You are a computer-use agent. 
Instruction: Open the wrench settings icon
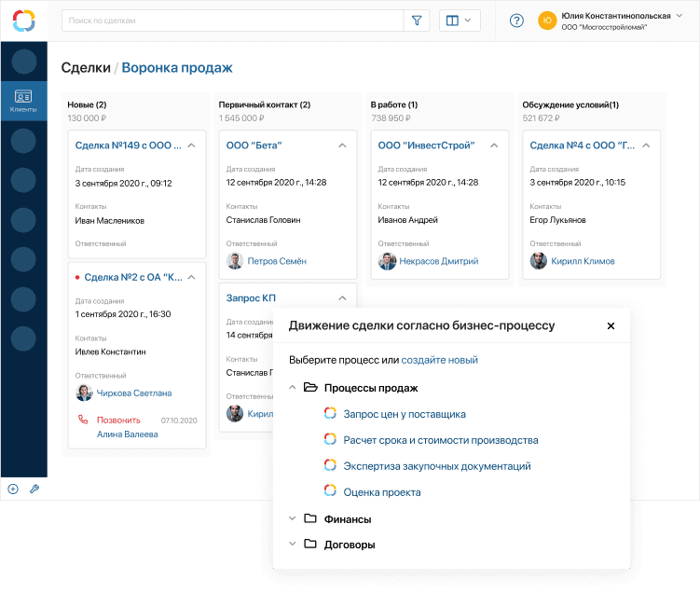(x=34, y=489)
